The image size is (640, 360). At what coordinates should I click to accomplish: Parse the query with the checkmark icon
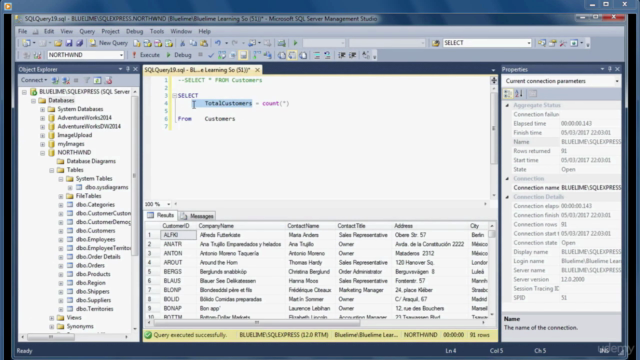tap(211, 55)
